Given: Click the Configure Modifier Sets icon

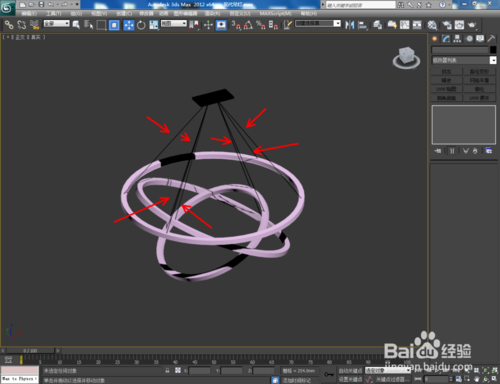Looking at the screenshot, I should 489,151.
